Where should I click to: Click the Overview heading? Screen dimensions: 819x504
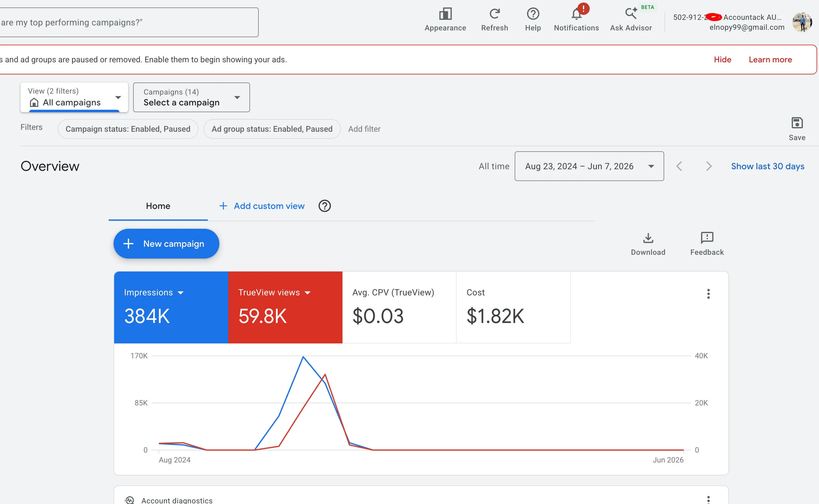[x=50, y=166]
